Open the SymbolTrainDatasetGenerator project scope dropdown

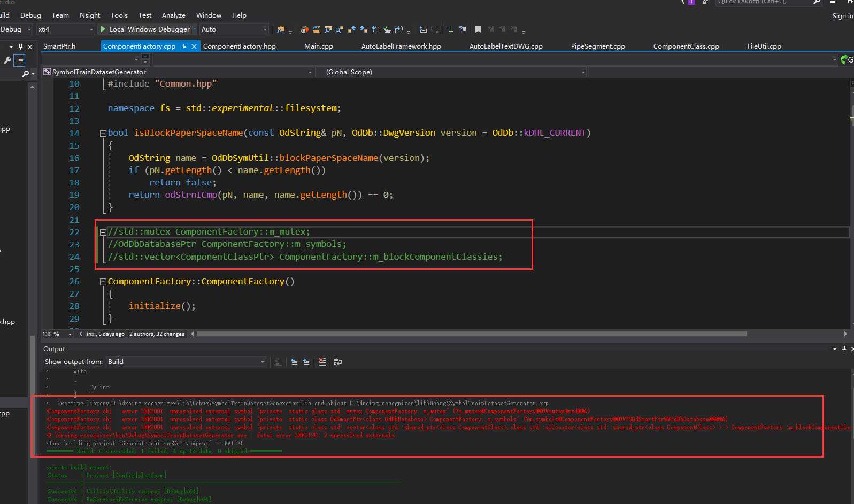tap(178, 72)
